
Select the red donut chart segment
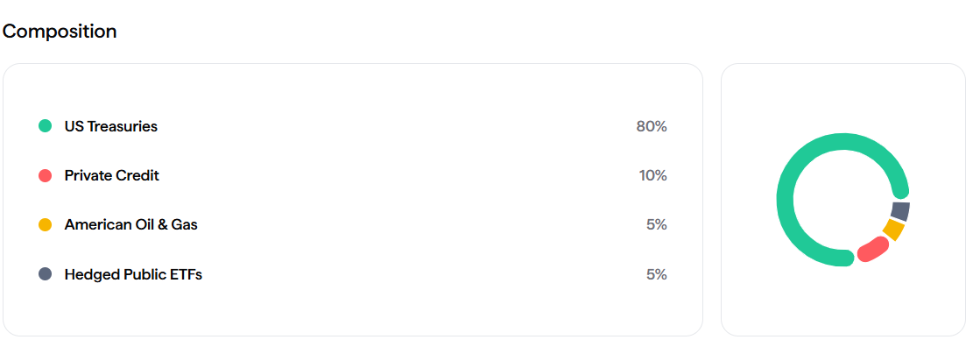point(872,250)
